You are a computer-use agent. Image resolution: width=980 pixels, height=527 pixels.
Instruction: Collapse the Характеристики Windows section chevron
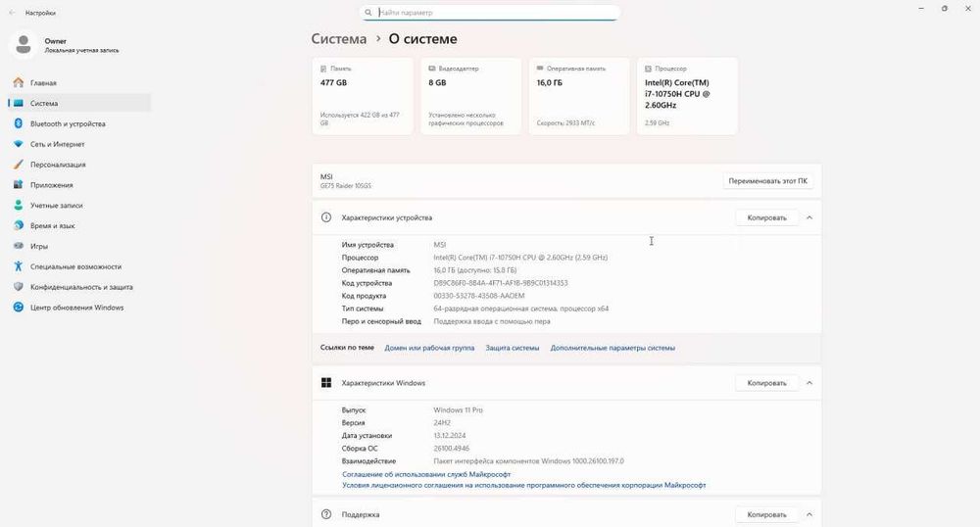click(809, 383)
